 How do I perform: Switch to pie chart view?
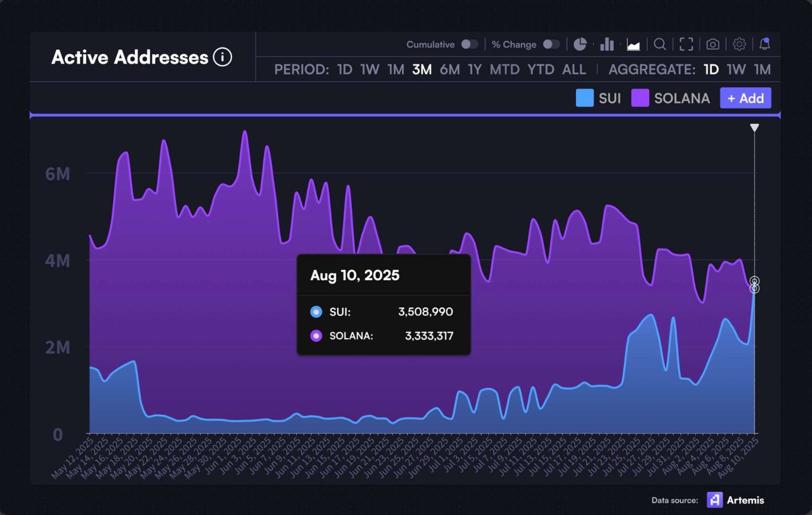coord(580,45)
